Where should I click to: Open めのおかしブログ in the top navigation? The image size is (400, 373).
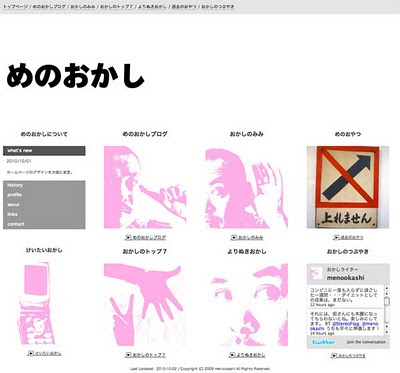click(49, 6)
